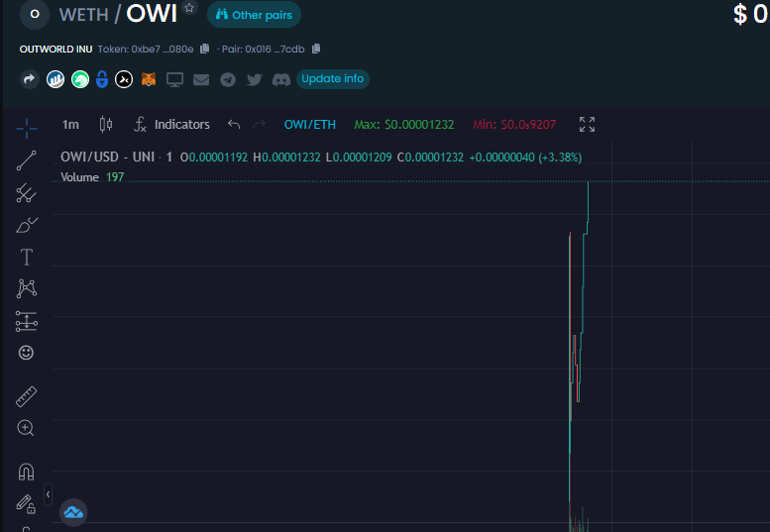Image resolution: width=770 pixels, height=532 pixels.
Task: Open the blue padlock liquidity lock icon
Action: pyautogui.click(x=102, y=79)
